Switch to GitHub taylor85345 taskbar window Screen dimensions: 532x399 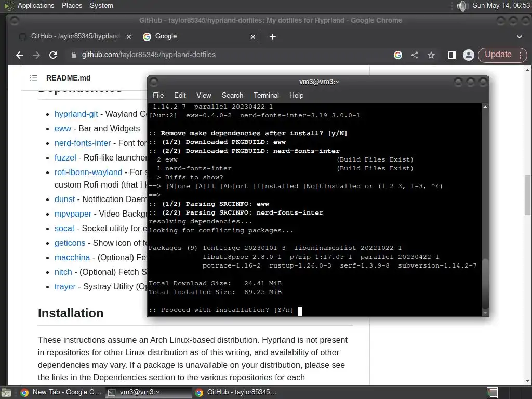tap(236, 393)
